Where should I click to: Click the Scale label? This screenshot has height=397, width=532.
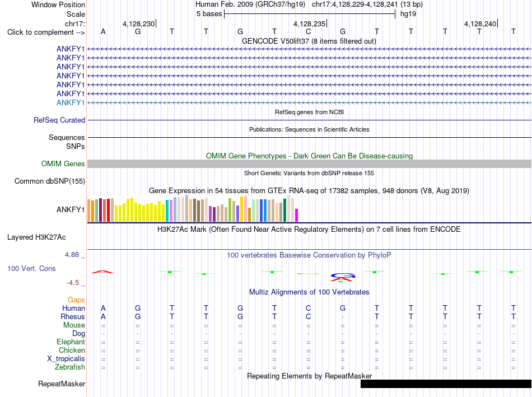(76, 14)
